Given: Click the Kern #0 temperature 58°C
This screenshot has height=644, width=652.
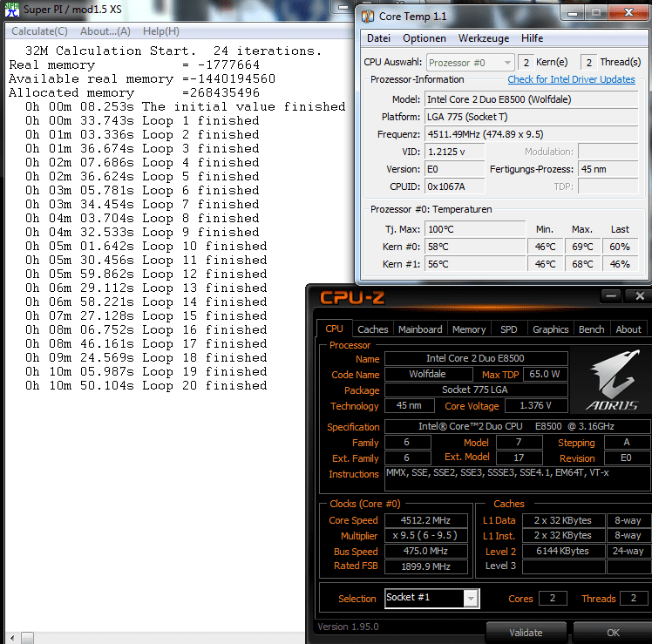Looking at the screenshot, I should 475,247.
